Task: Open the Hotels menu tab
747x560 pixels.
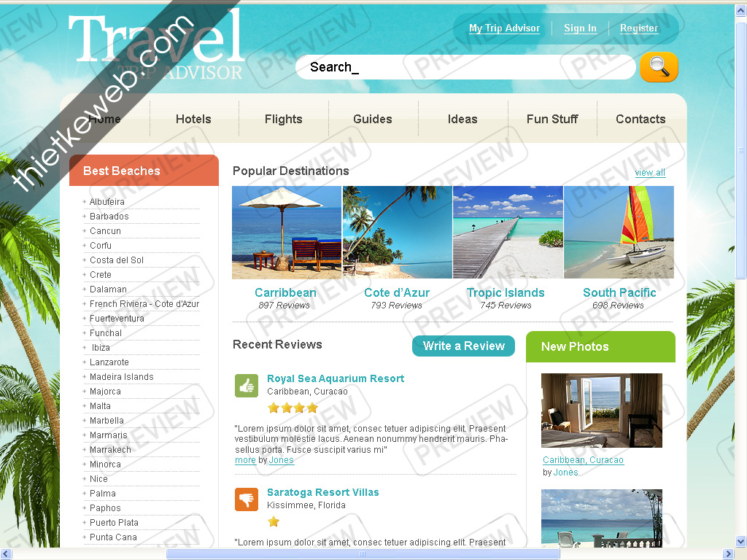Action: click(x=193, y=119)
